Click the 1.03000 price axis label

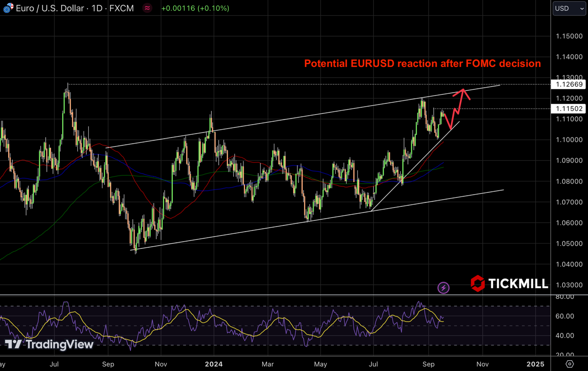pos(569,285)
